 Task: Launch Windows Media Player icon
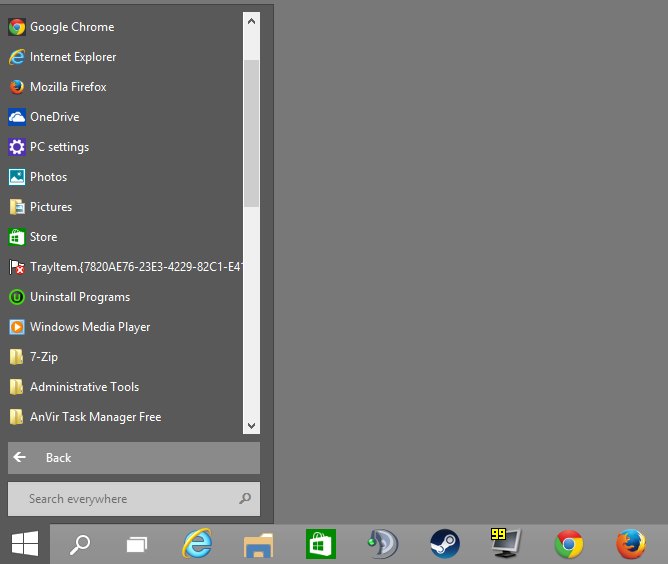[x=17, y=327]
